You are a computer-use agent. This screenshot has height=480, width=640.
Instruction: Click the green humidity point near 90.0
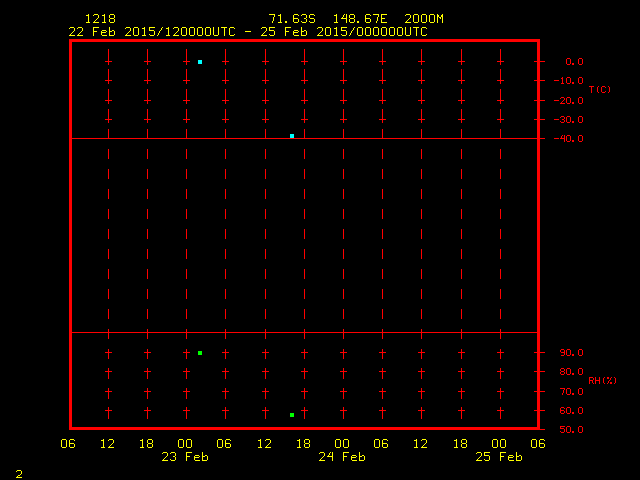(x=200, y=353)
